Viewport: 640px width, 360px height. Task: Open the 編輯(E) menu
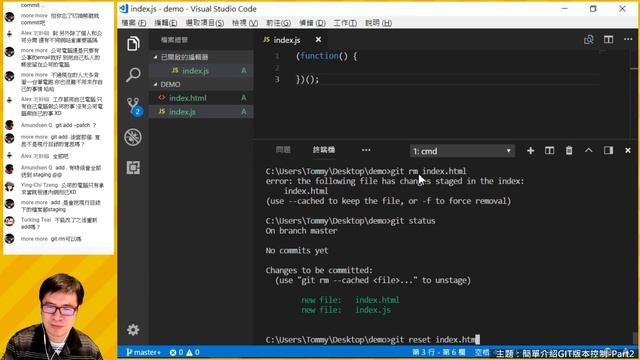(x=165, y=23)
